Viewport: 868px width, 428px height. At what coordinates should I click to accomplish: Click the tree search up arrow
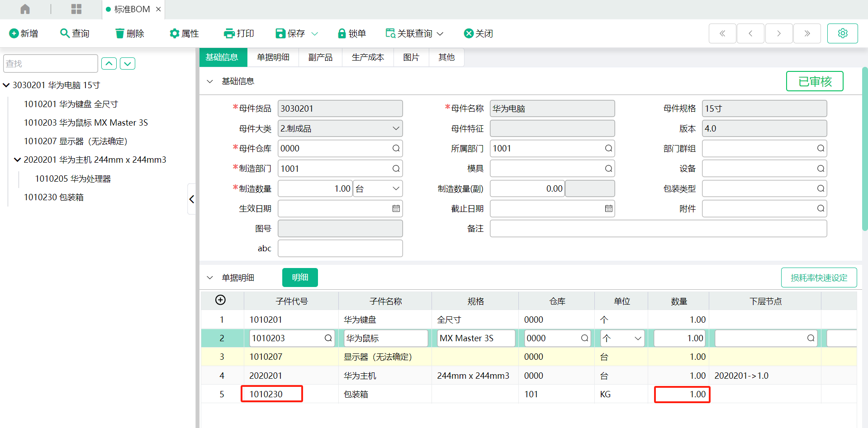click(109, 64)
